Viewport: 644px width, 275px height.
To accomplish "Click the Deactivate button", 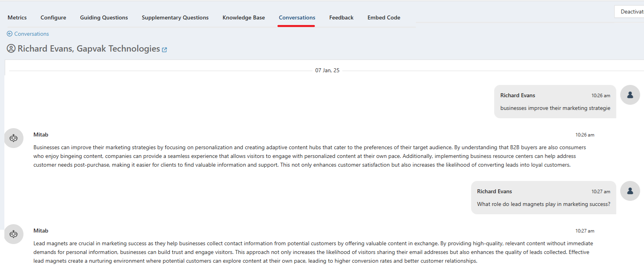I will [630, 12].
